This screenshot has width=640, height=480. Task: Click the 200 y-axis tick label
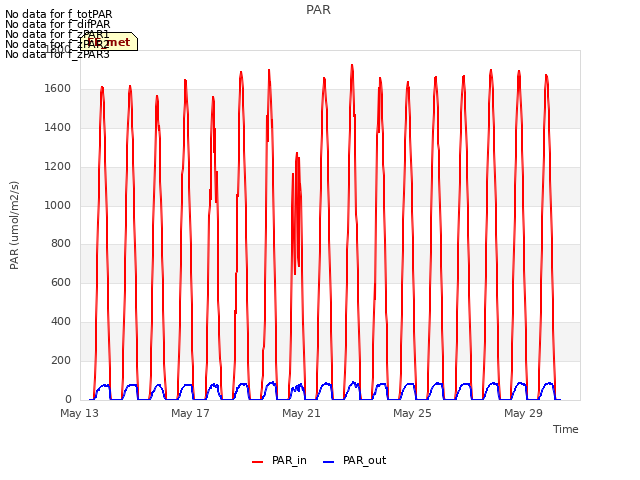[x=61, y=360]
